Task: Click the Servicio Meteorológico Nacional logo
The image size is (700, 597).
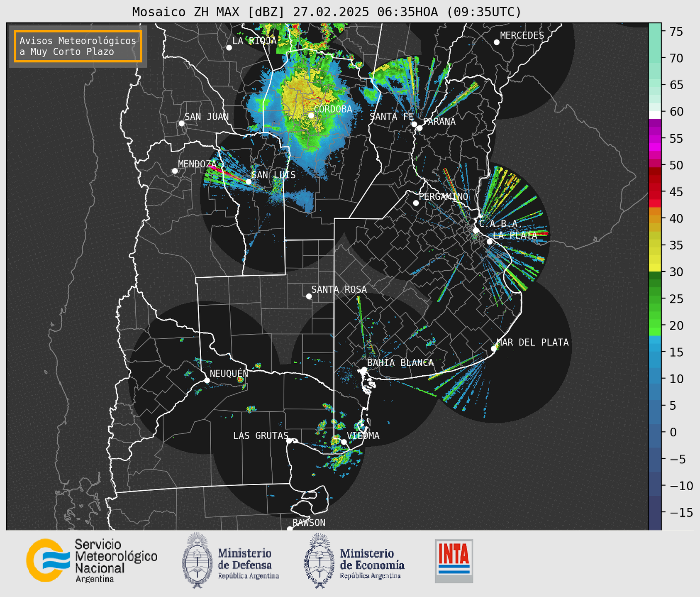Action: coord(92,560)
